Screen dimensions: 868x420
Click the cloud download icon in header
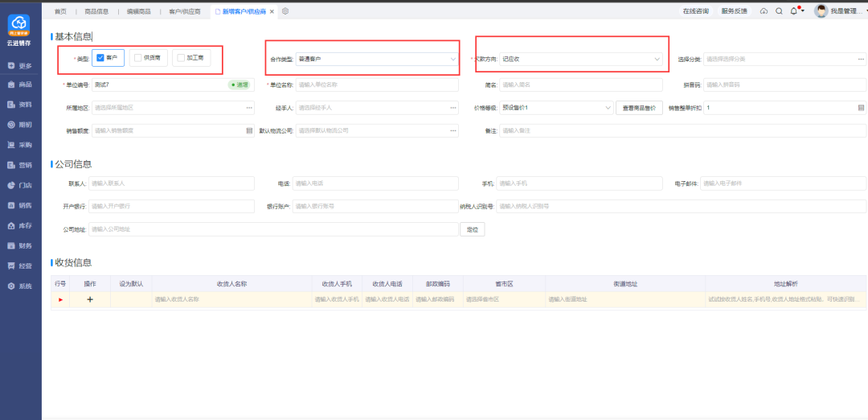click(x=764, y=11)
